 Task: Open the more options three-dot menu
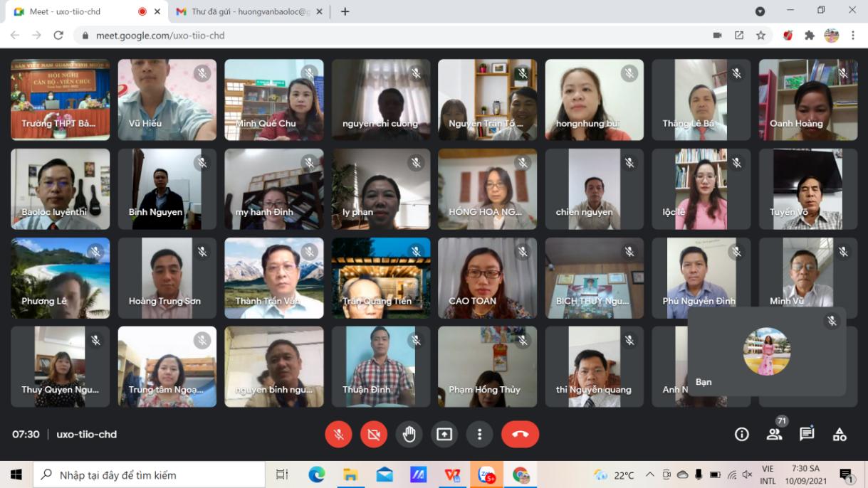[x=479, y=434]
